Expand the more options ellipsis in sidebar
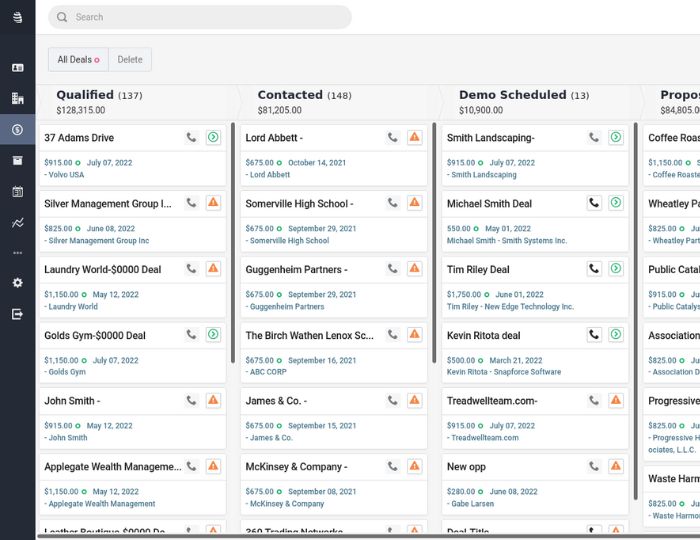 tap(17, 253)
